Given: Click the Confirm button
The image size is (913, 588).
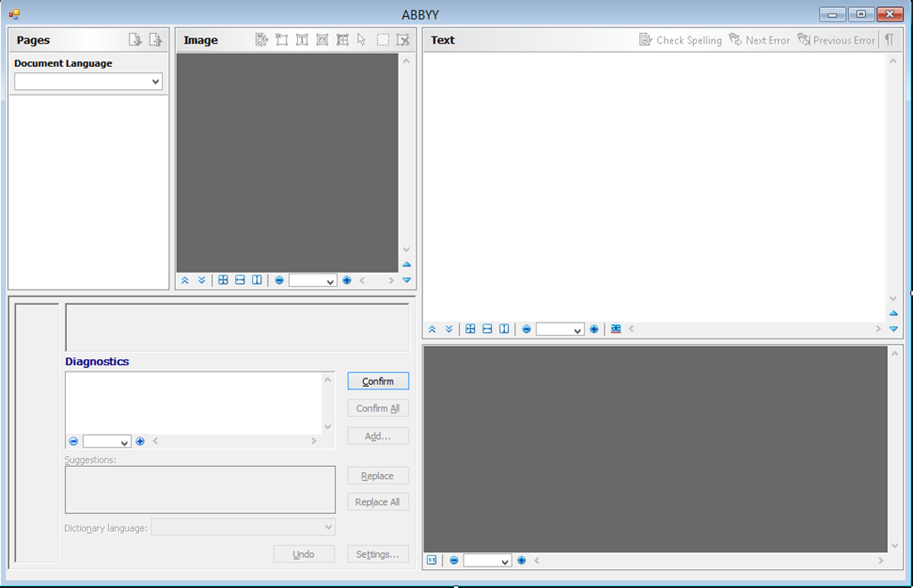Looking at the screenshot, I should click(378, 381).
